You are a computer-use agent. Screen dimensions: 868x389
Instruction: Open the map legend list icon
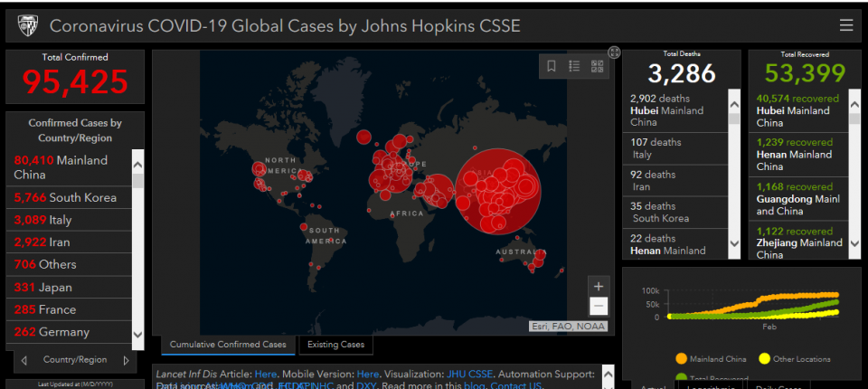click(x=574, y=66)
